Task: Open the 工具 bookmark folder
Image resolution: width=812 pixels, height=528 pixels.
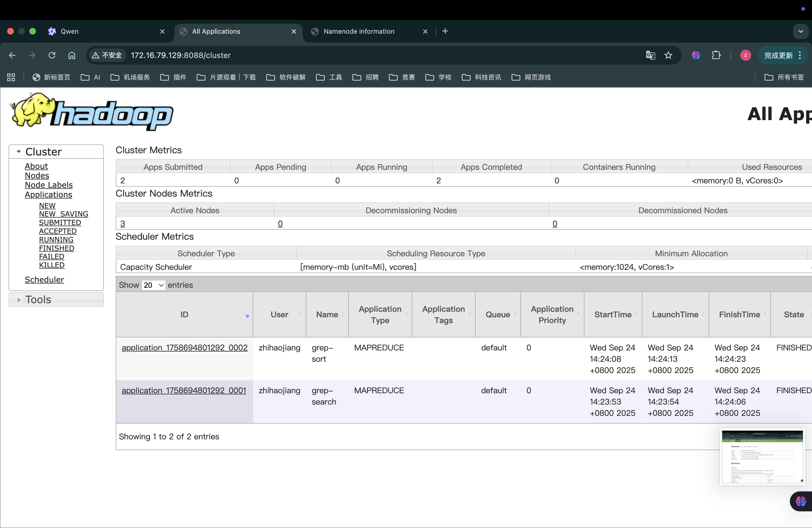Action: (x=329, y=77)
